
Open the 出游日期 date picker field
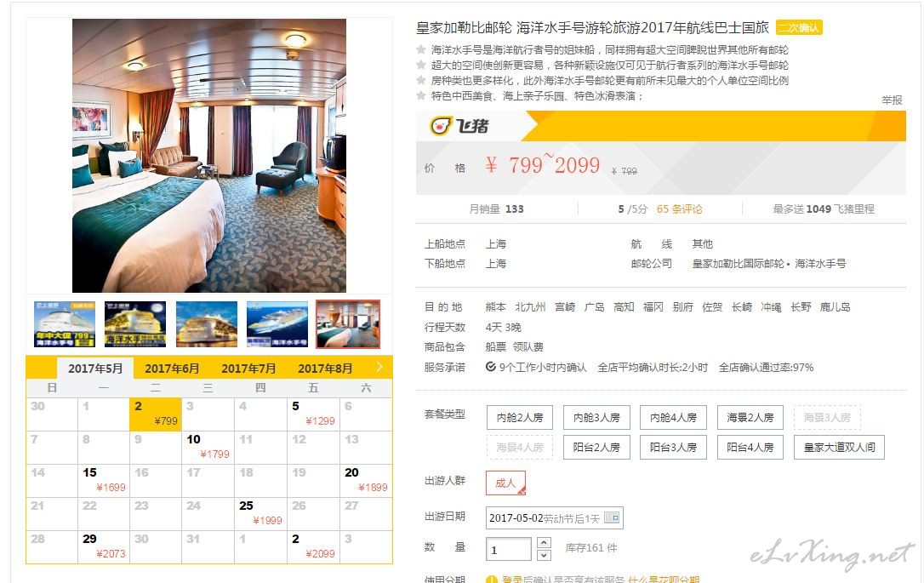(555, 518)
